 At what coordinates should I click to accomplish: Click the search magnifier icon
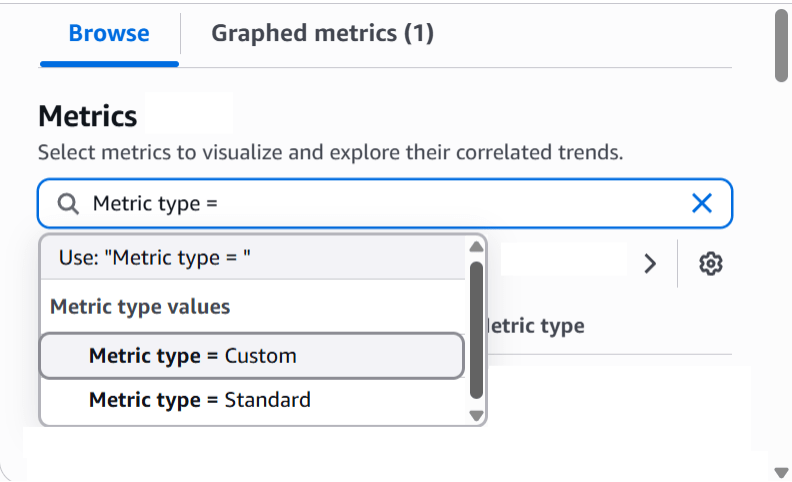67,204
